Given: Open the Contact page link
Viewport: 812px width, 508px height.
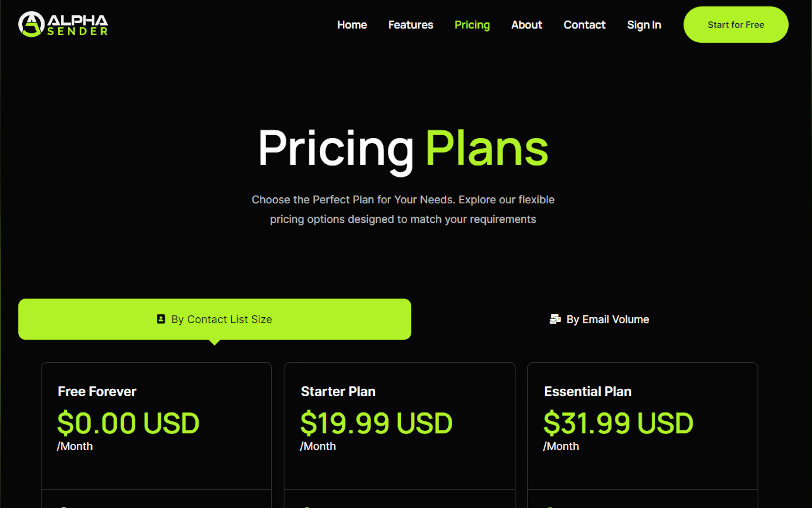Looking at the screenshot, I should point(584,25).
